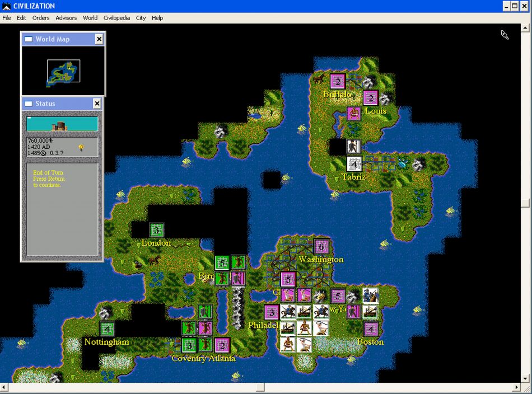Open the Boston city tile
Viewport: 532px width, 394px height.
(x=370, y=329)
